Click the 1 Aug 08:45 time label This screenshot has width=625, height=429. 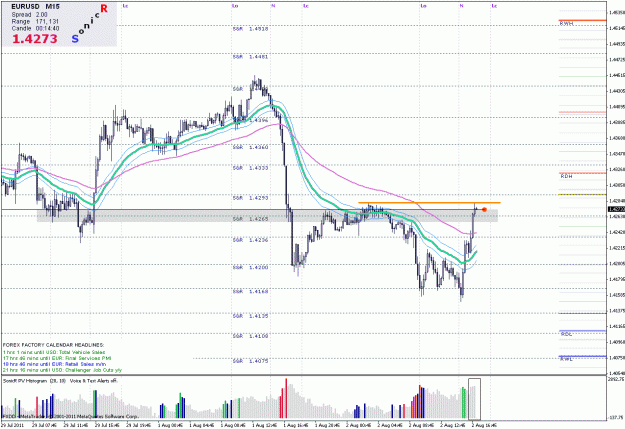click(233, 425)
